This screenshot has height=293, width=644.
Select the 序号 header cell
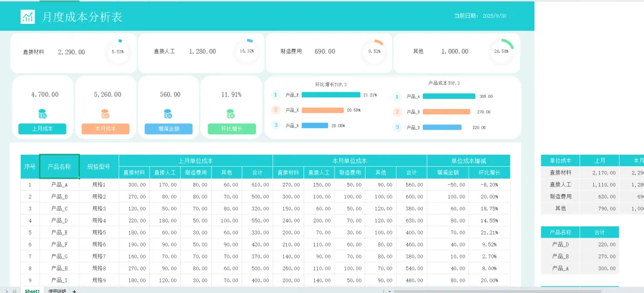[30, 167]
